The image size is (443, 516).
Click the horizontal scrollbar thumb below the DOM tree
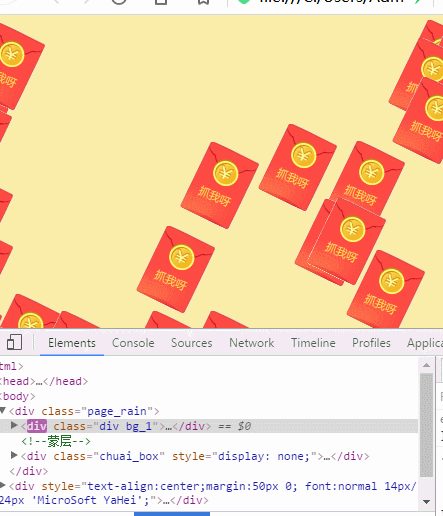point(172,514)
